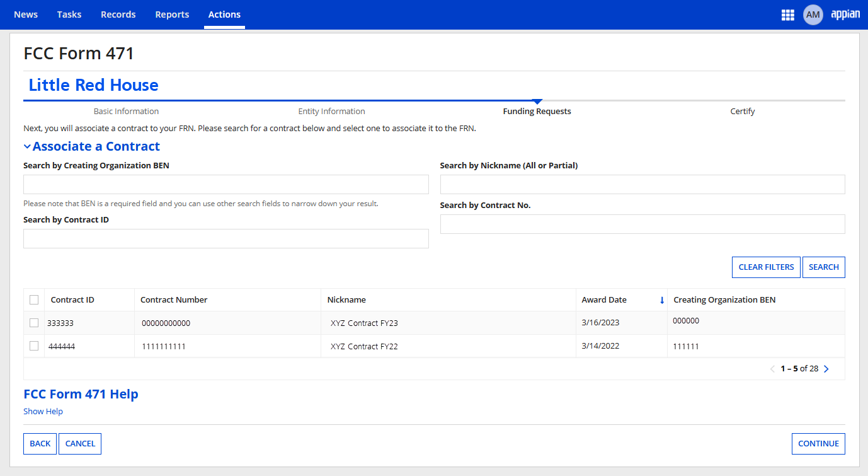Click the Award Date sort arrow
The height and width of the screenshot is (476, 868).
click(x=661, y=300)
